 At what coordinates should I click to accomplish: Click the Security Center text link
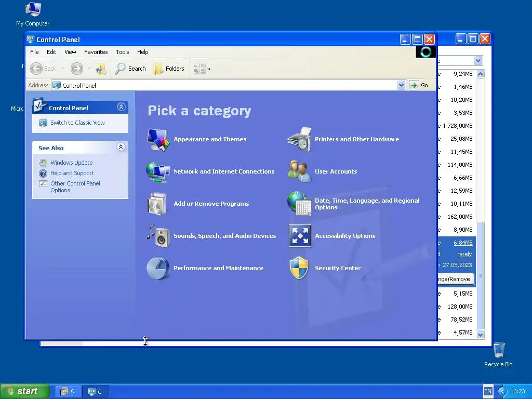click(338, 269)
